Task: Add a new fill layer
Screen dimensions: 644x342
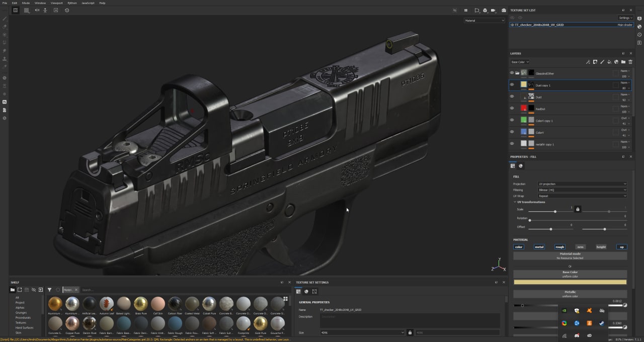Action: (x=609, y=62)
